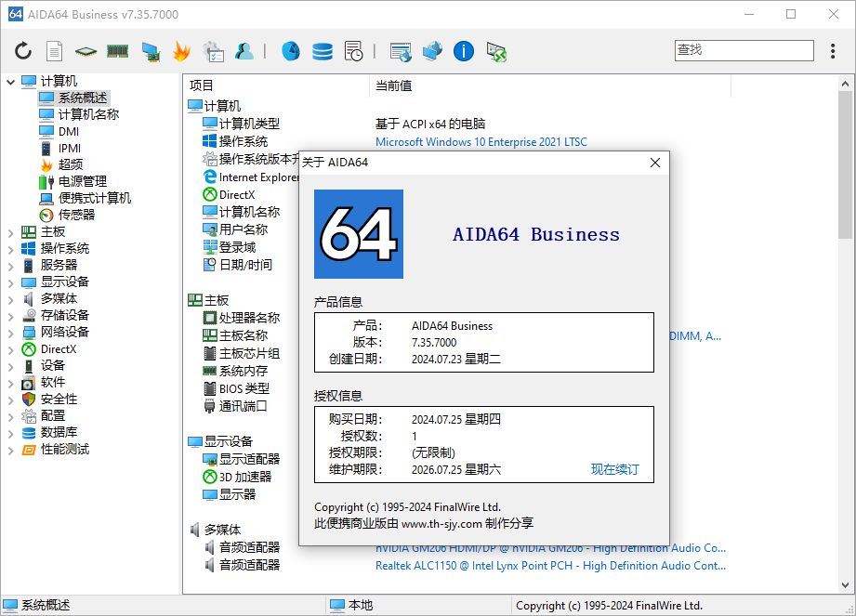Expand the 操作系统 tree node
The width and height of the screenshot is (856, 616).
(11, 249)
